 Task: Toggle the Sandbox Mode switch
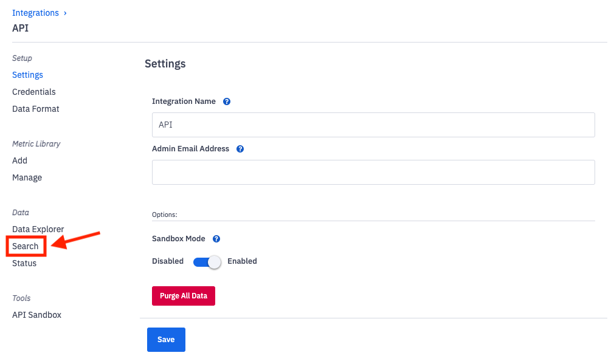point(206,261)
